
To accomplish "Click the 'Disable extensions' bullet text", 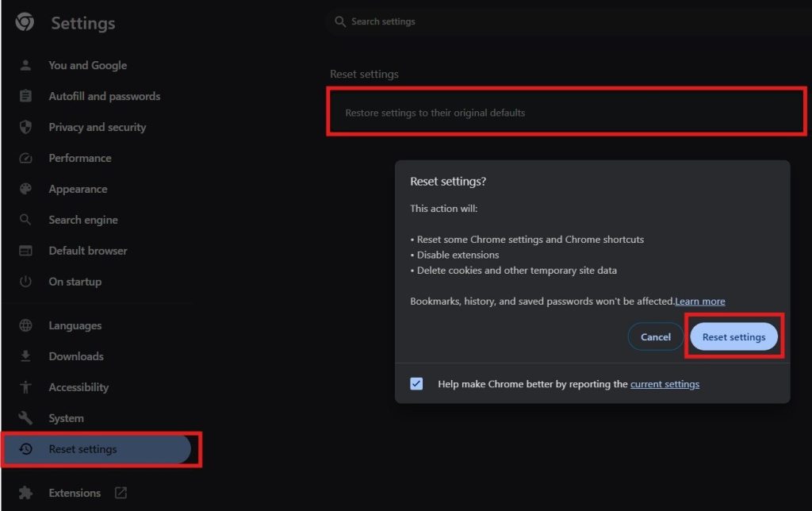I will (458, 255).
